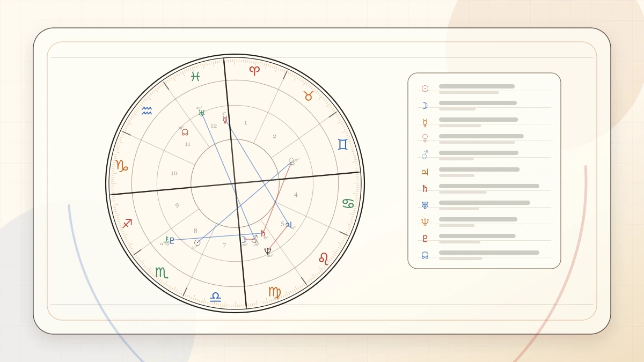
Task: Click the Capricorn sign on the wheel
Action: [x=122, y=166]
